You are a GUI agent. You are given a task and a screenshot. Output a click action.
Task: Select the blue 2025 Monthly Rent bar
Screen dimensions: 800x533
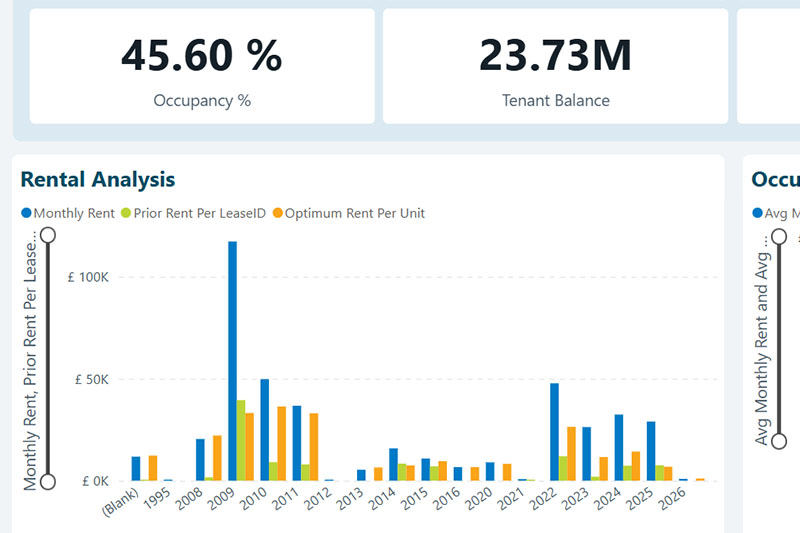pos(651,450)
